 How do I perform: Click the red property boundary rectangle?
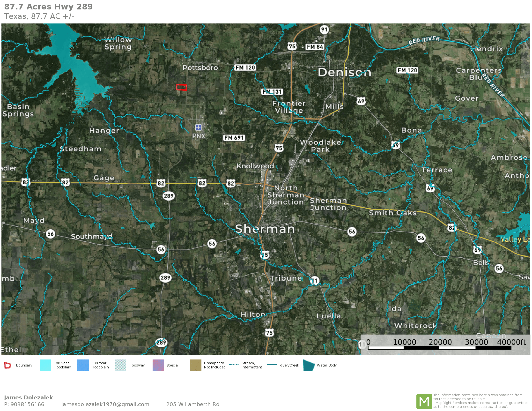(x=181, y=87)
